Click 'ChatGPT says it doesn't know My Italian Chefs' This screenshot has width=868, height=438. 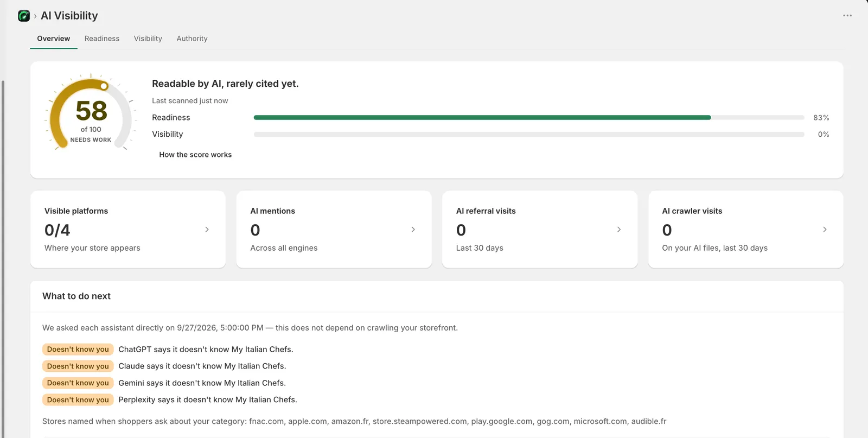[x=206, y=350]
